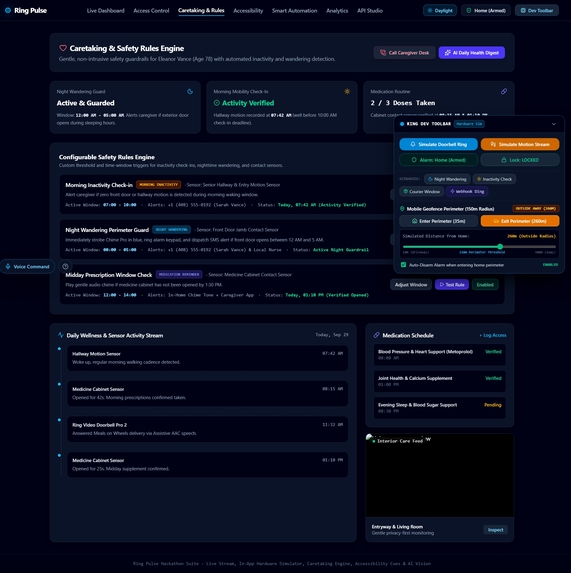Open the Medicine Cabinet Sensor 01:10 PM entry
Viewport: 571px width, 573px height.
pyautogui.click(x=208, y=464)
